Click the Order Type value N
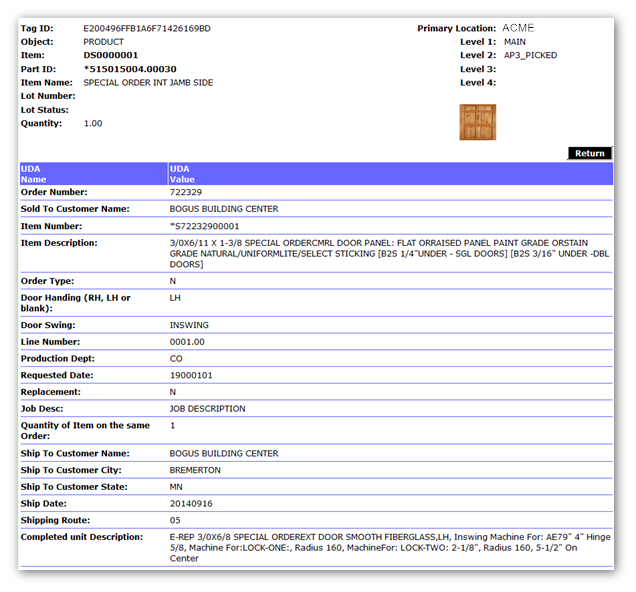This screenshot has height=592, width=636. click(173, 281)
